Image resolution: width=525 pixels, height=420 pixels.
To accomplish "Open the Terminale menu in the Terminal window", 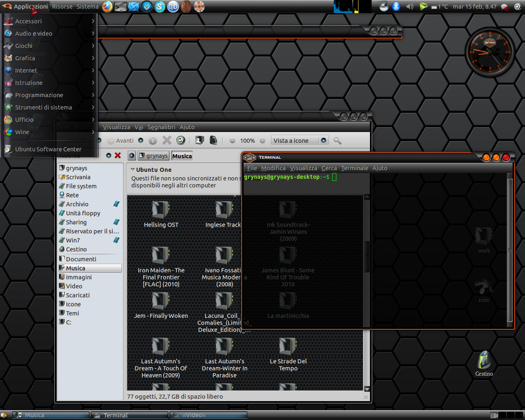I will point(354,168).
